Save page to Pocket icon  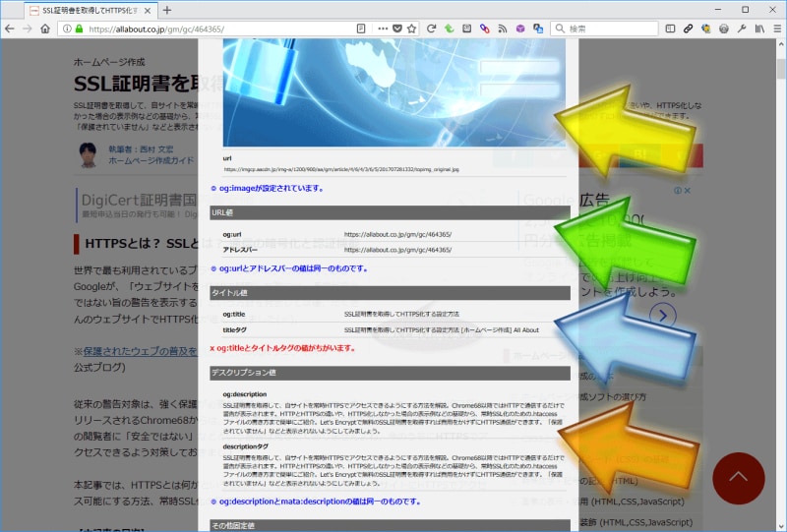pyautogui.click(x=397, y=29)
